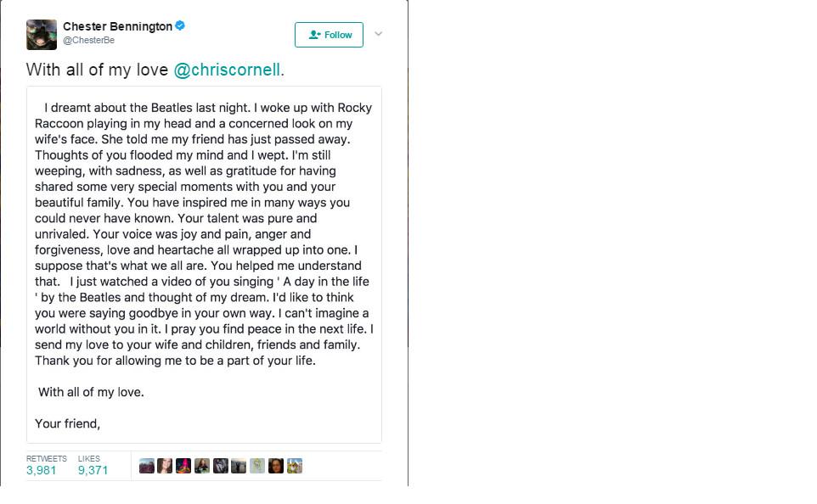This screenshot has height=504, width=817.
Task: Open the second liker avatar, long-haired woman
Action: (x=165, y=466)
